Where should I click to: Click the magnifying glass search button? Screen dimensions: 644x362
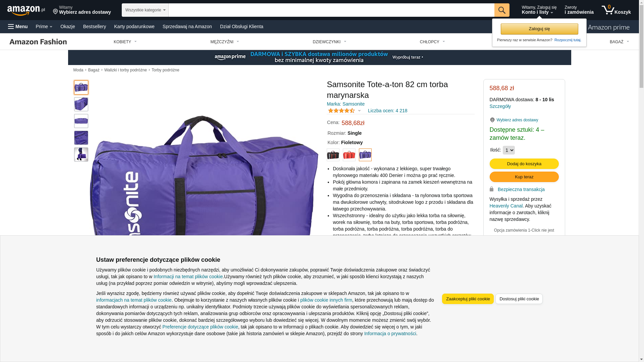point(502,10)
